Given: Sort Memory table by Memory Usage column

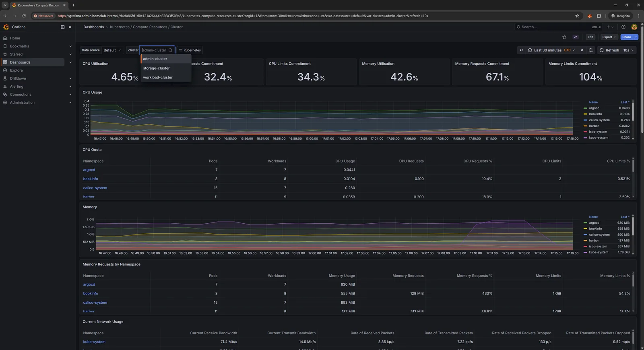Looking at the screenshot, I should (342, 276).
